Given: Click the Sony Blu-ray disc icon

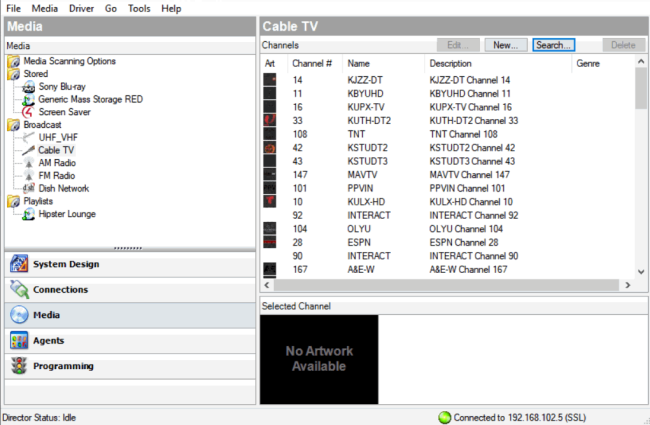Looking at the screenshot, I should click(x=28, y=87).
